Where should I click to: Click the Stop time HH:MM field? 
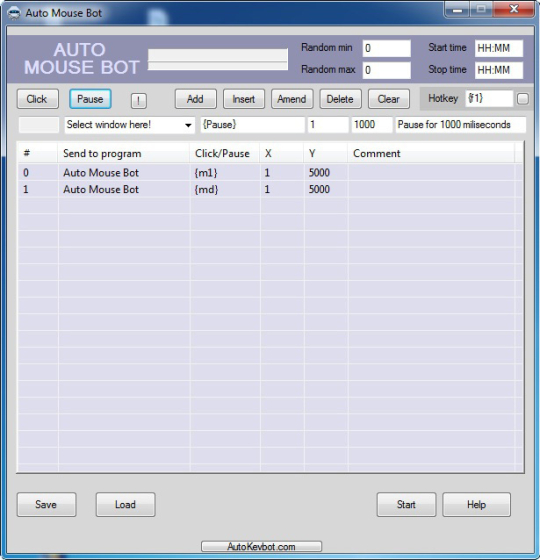pos(499,70)
